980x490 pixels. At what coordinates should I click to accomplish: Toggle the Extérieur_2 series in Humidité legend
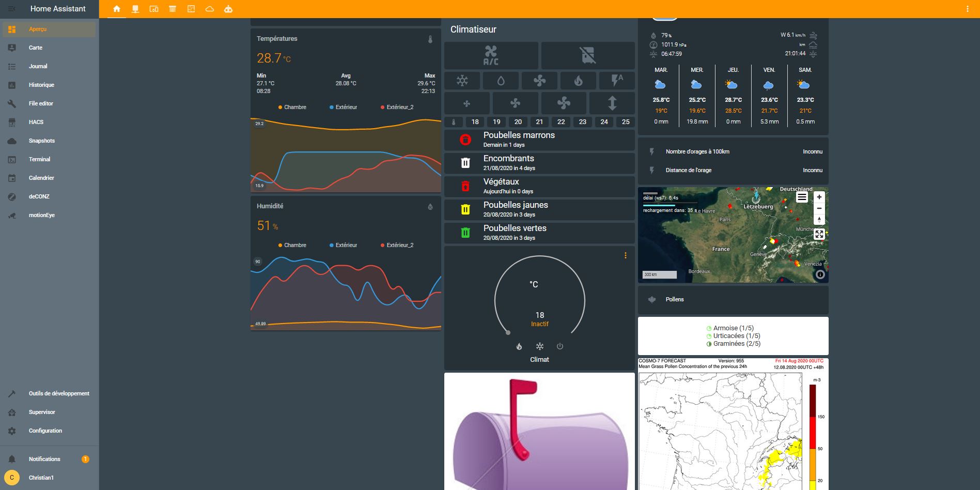click(x=397, y=245)
